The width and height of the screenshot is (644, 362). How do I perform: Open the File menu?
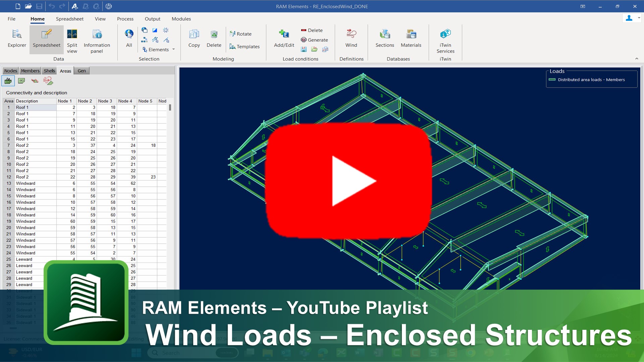(x=11, y=19)
